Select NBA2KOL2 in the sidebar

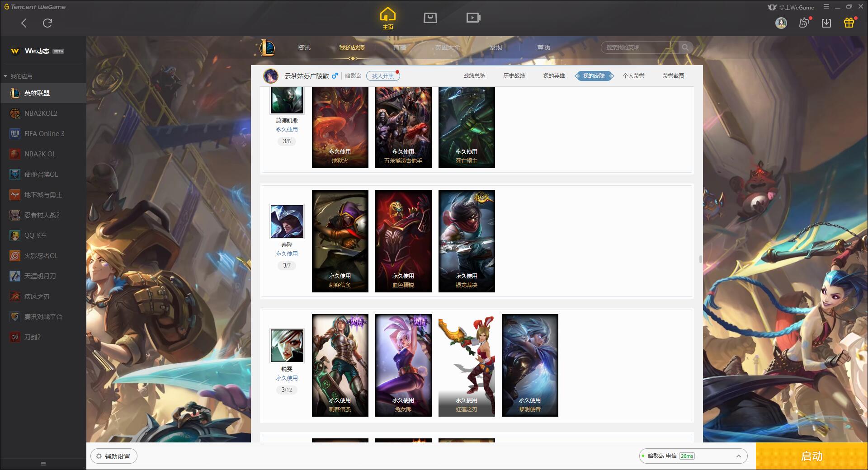pos(43,113)
